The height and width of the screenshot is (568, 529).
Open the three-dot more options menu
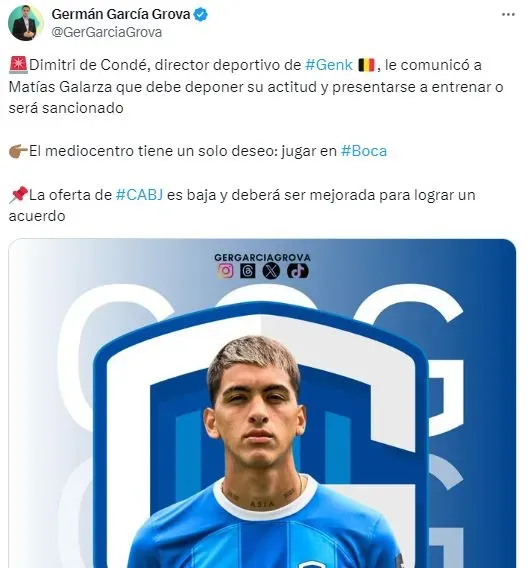[x=508, y=14]
